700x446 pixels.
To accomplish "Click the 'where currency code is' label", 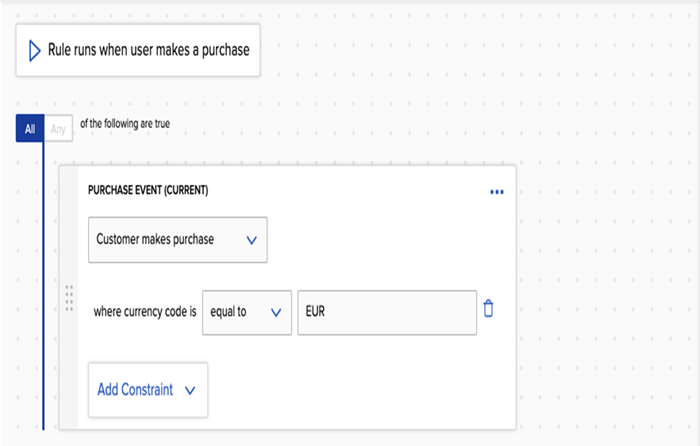I will [x=145, y=312].
